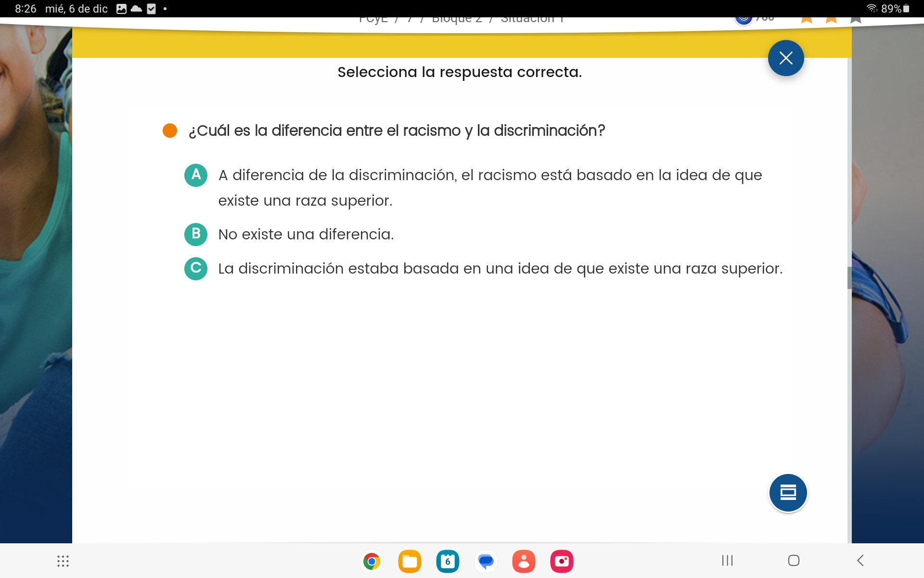
Task: Choose text 'No existe una diferencia.'
Action: [306, 235]
